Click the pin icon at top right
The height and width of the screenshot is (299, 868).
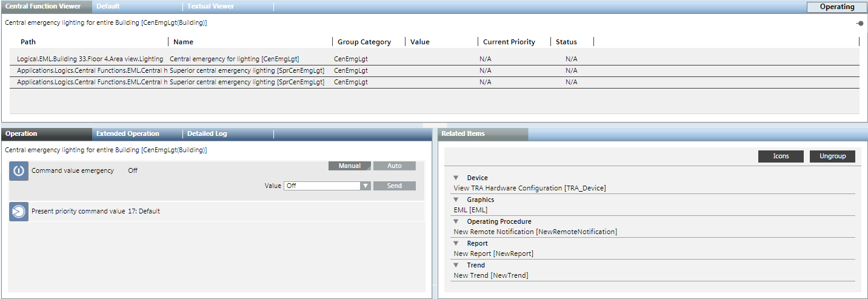860,23
